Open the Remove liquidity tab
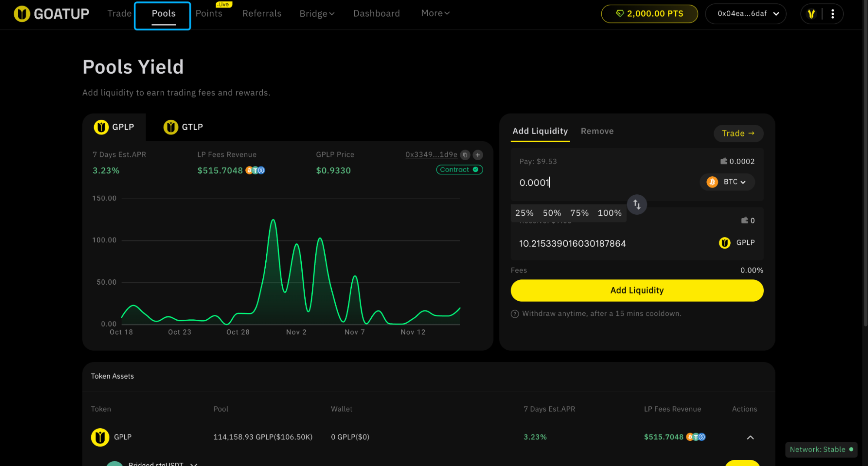 coord(597,131)
